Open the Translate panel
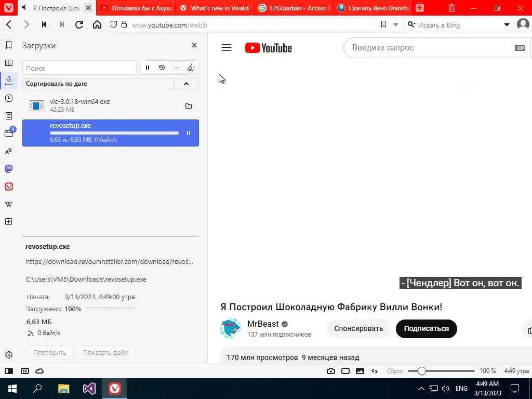 (9, 151)
